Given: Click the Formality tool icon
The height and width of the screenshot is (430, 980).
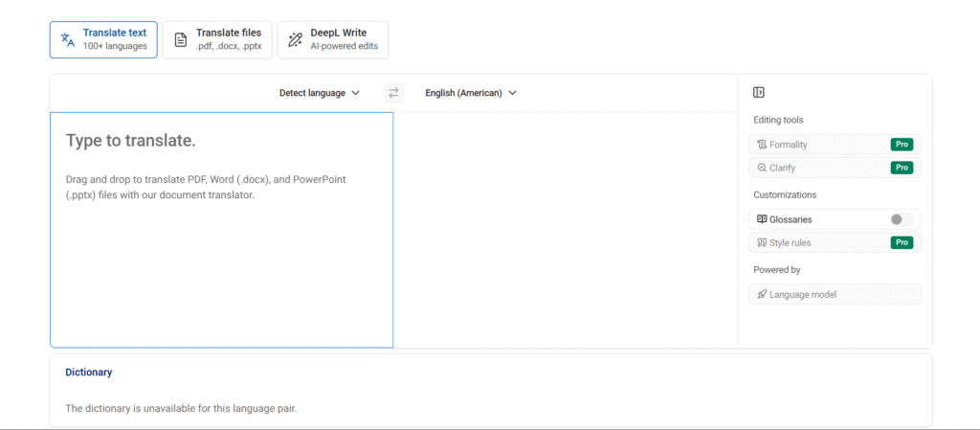Looking at the screenshot, I should [x=762, y=145].
